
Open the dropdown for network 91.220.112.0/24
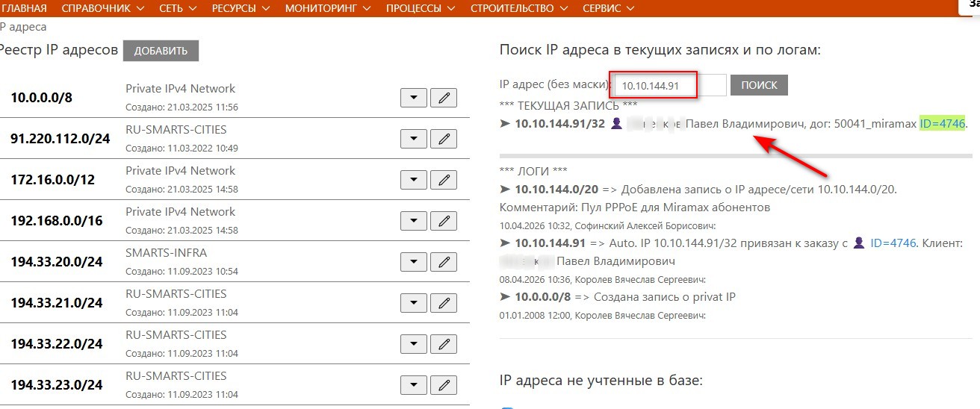click(x=414, y=139)
